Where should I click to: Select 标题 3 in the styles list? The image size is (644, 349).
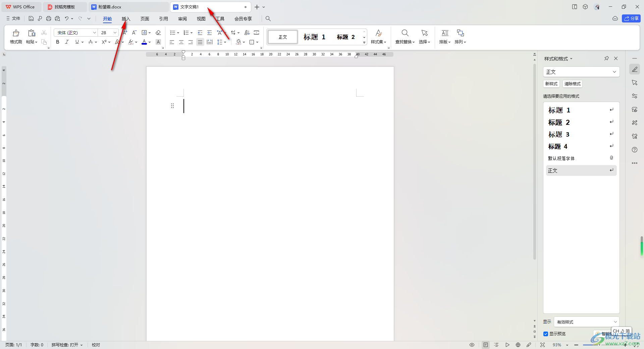(581, 134)
